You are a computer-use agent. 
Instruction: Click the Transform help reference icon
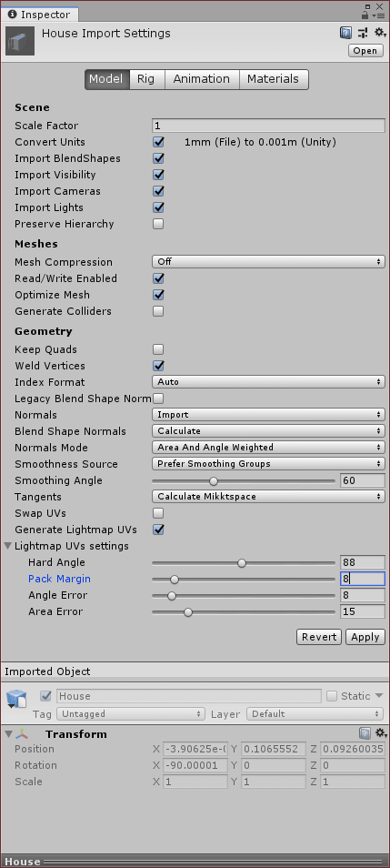pyautogui.click(x=365, y=733)
